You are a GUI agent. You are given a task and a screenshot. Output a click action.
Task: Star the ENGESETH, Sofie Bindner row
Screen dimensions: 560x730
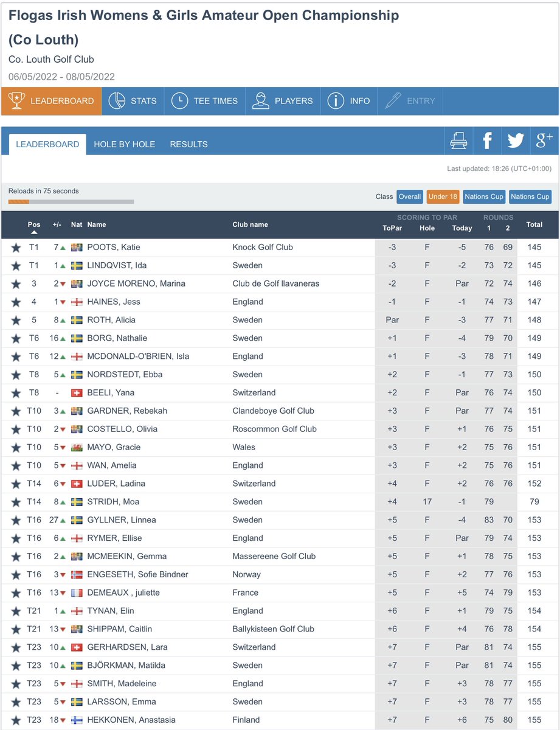[x=15, y=575]
